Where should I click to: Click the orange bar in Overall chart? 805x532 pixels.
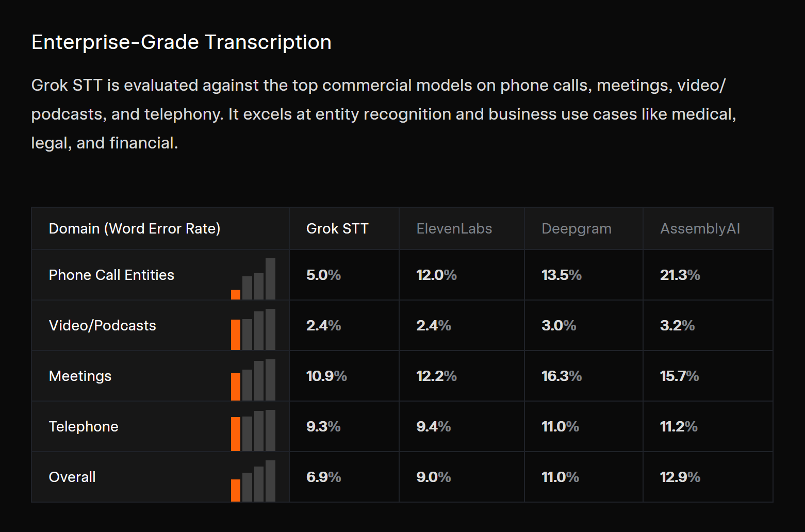(236, 490)
